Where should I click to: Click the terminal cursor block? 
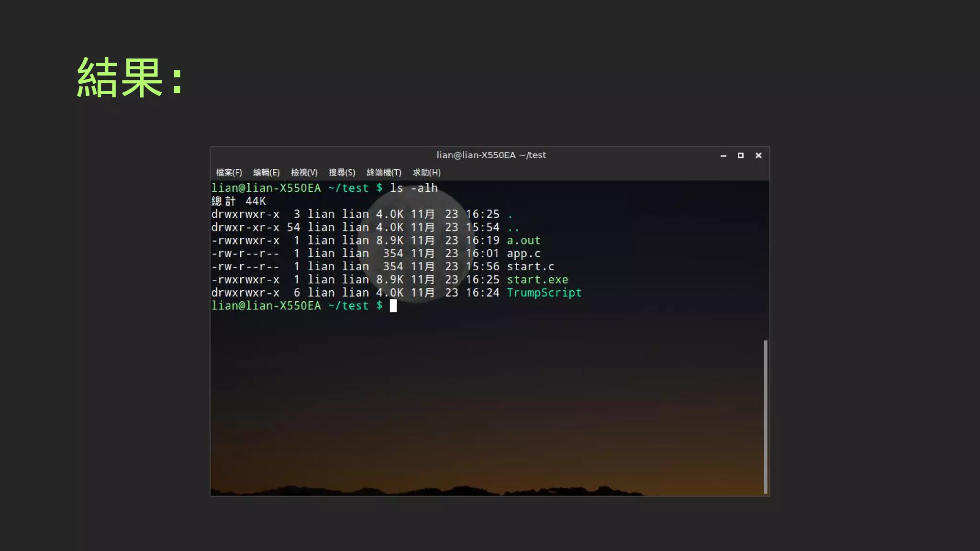393,306
